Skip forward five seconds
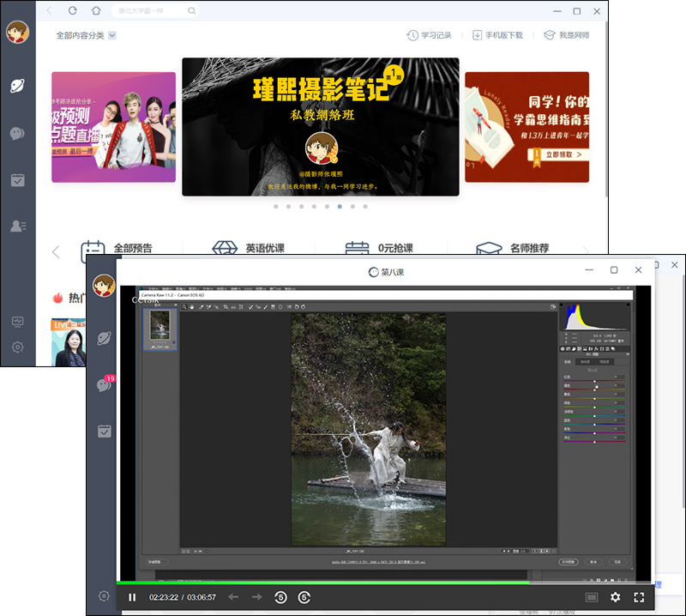Viewport: 686px width, 616px height. tap(304, 597)
